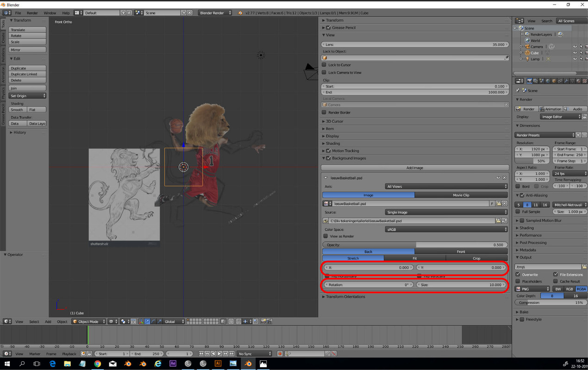Adjust the Opacity slider
Image resolution: width=588 pixels, height=370 pixels.
pos(415,245)
